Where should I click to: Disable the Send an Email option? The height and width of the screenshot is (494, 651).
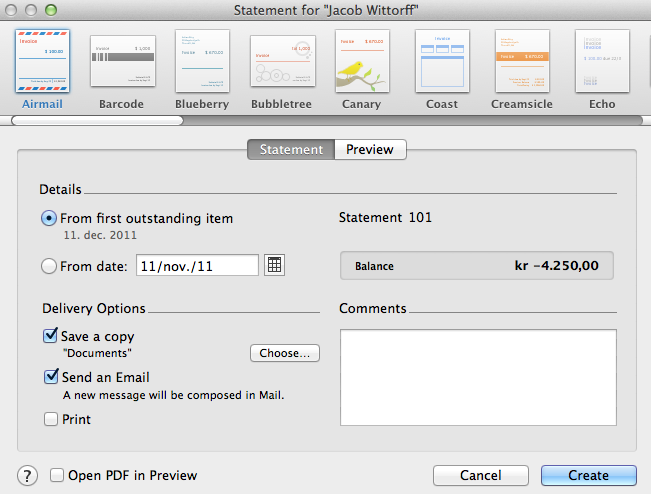[x=51, y=377]
